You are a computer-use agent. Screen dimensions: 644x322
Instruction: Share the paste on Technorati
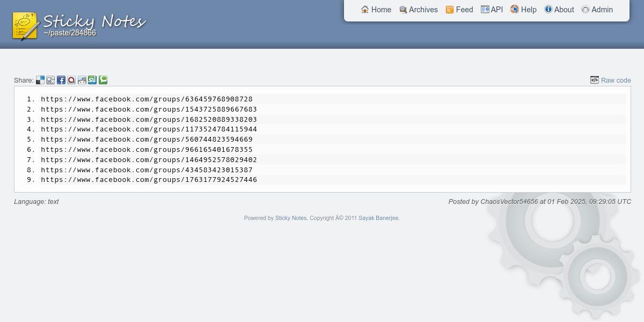pyautogui.click(x=103, y=80)
